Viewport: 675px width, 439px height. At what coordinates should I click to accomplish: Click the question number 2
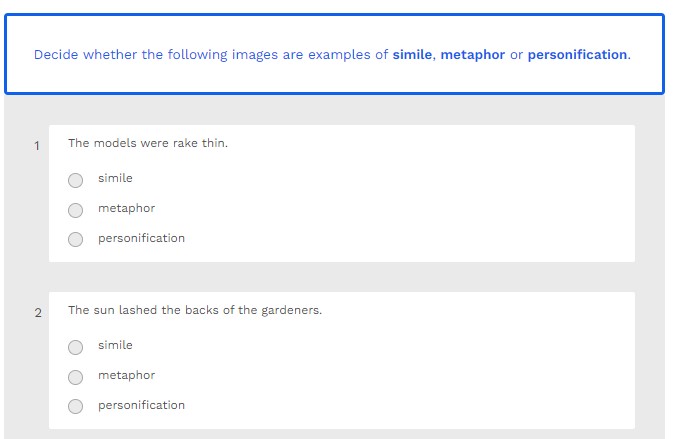[37, 313]
